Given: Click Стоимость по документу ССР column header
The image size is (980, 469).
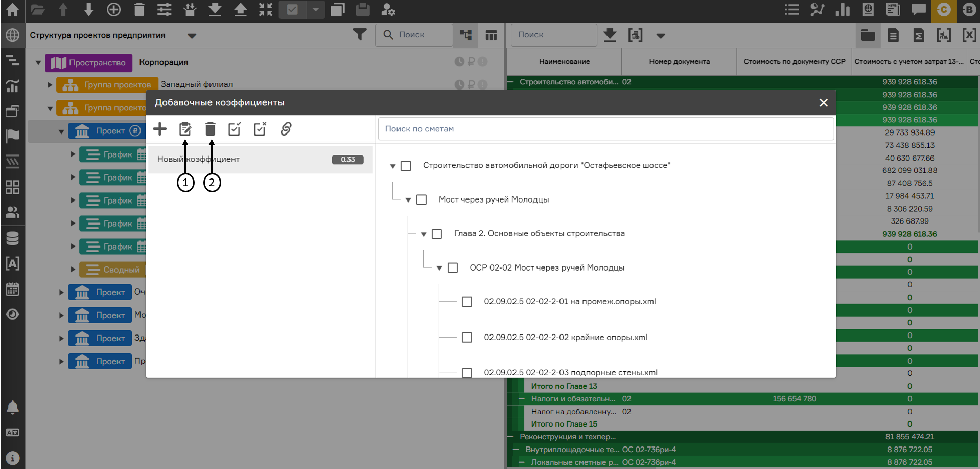Looking at the screenshot, I should [x=795, y=62].
